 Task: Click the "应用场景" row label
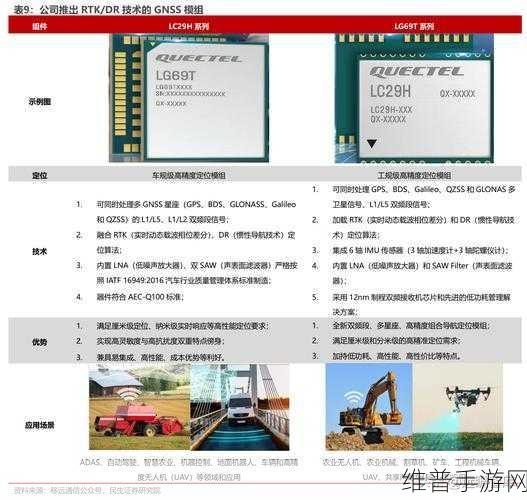[40, 425]
